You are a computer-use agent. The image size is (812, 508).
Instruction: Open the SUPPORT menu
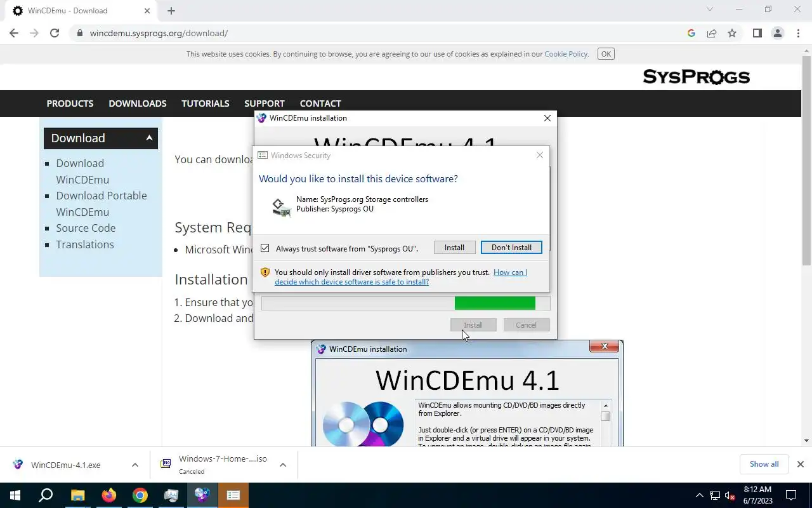265,104
